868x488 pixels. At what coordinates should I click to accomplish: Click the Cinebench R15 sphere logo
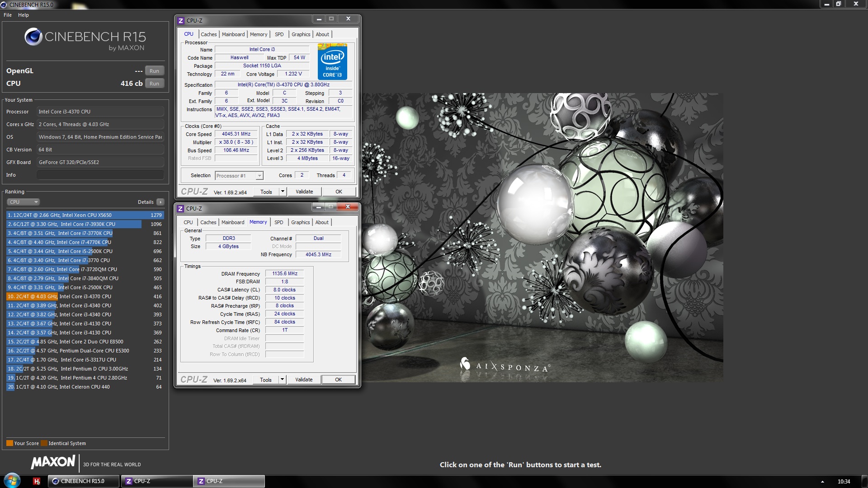click(33, 37)
